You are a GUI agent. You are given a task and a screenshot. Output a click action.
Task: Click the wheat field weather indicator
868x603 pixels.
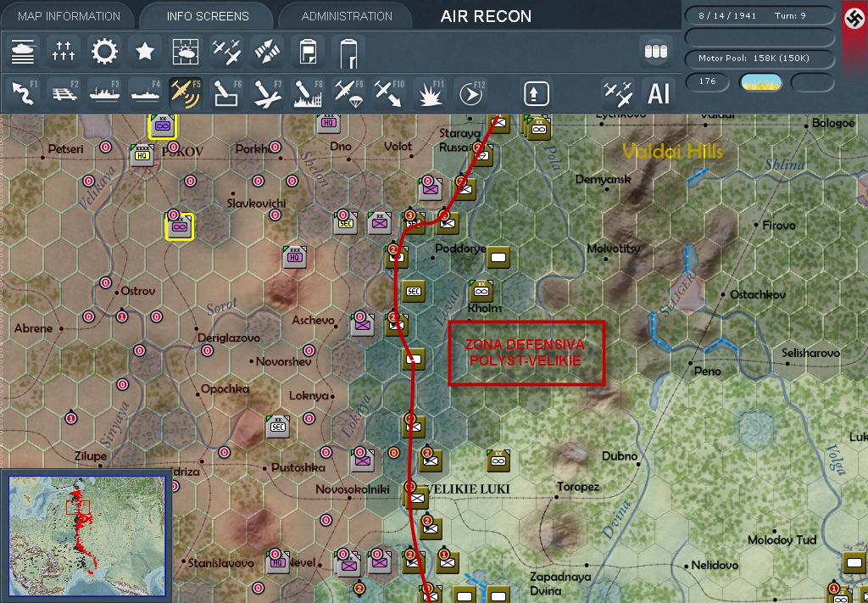[760, 82]
